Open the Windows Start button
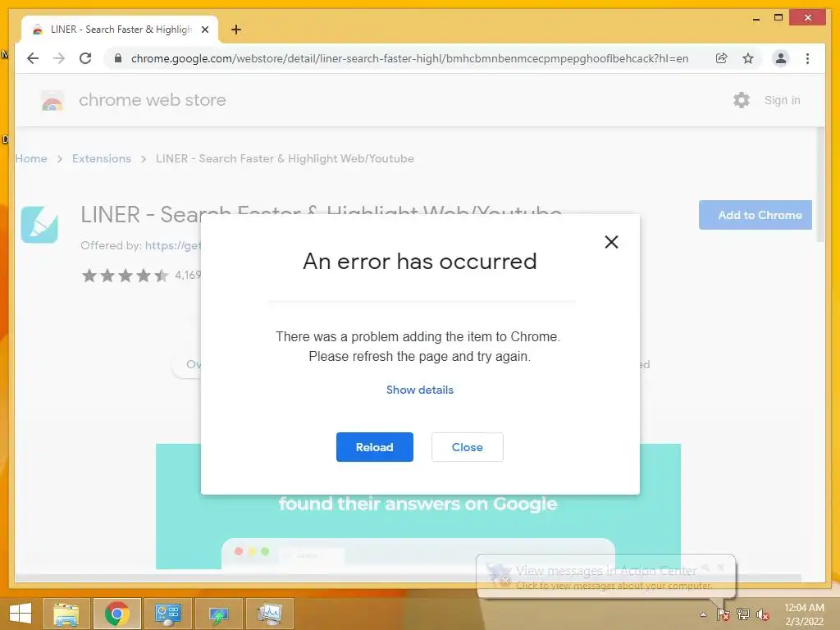Image resolution: width=840 pixels, height=630 pixels. point(21,614)
